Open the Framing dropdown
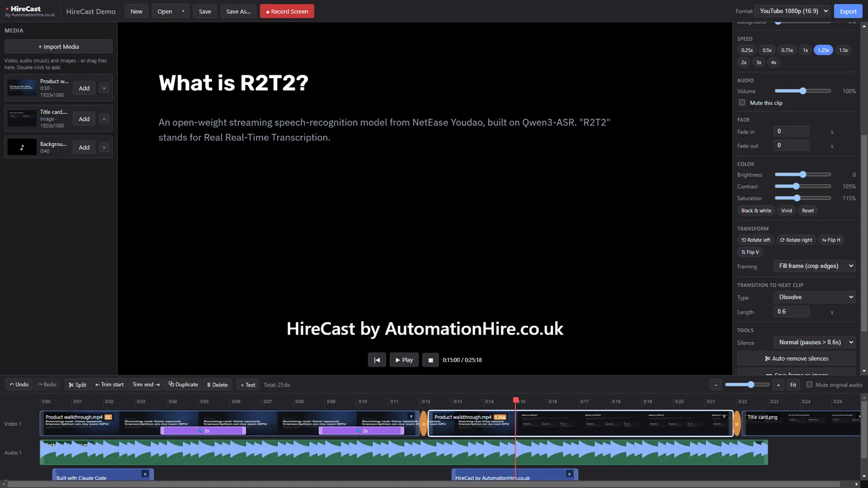This screenshot has width=868, height=488. (x=814, y=266)
